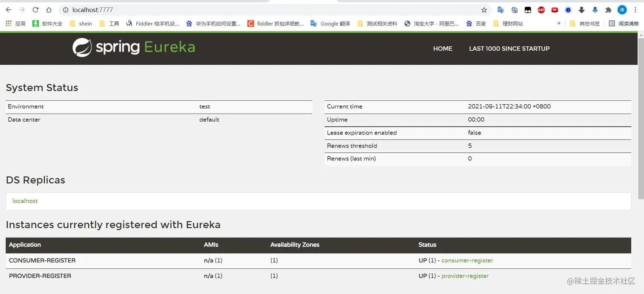Screen dimensions: 644x294
Task: Open the consumer-register instance link
Action: [467, 260]
